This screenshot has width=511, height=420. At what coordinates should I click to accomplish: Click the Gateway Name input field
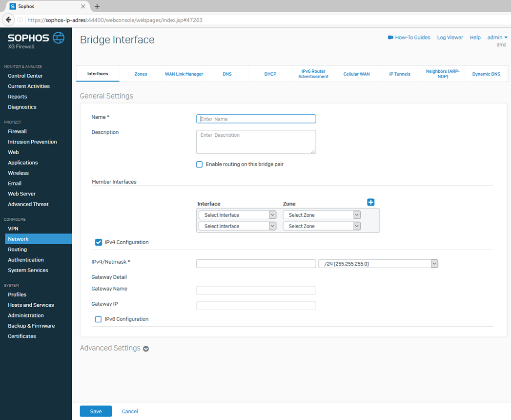coord(256,290)
